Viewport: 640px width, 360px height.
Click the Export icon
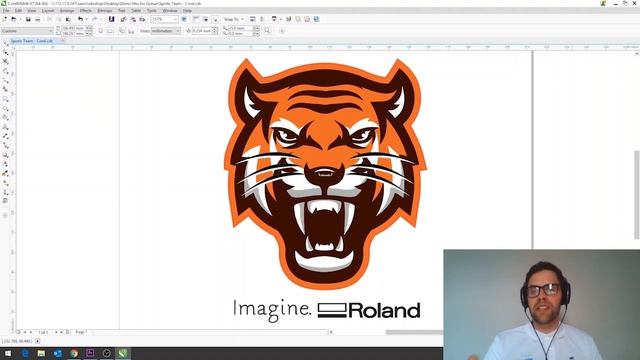tap(133, 19)
